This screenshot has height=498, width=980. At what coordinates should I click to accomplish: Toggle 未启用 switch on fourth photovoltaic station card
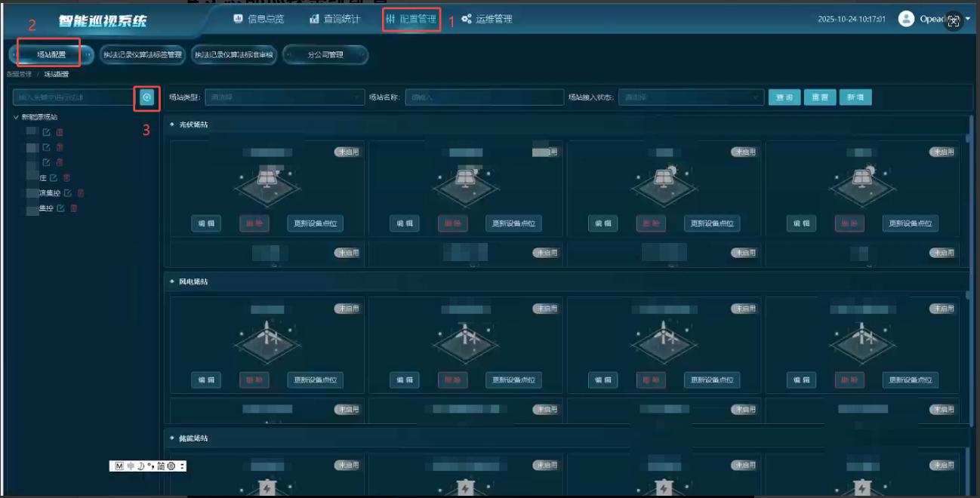click(x=942, y=152)
